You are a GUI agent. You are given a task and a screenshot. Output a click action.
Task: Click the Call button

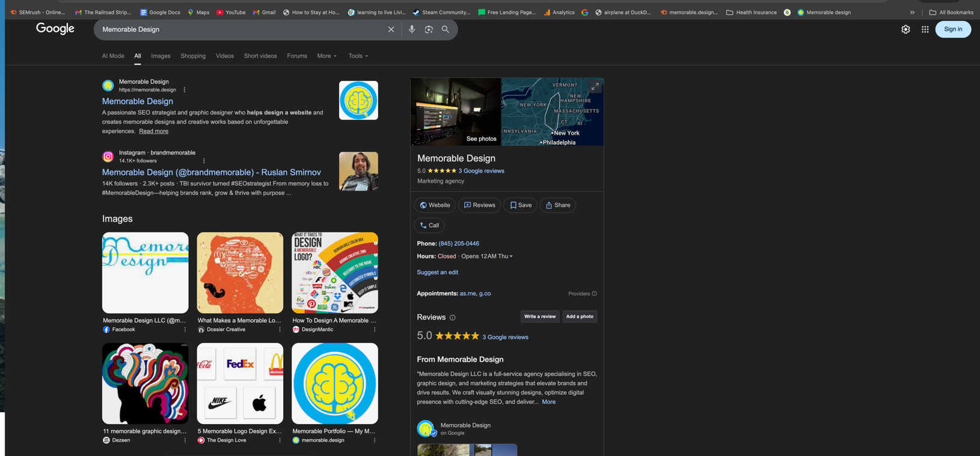(429, 226)
